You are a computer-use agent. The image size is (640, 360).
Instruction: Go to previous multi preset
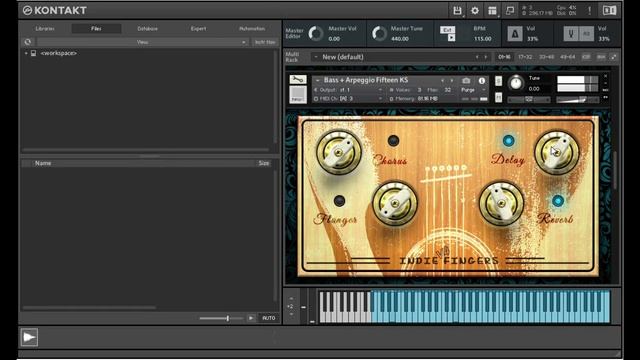477,57
